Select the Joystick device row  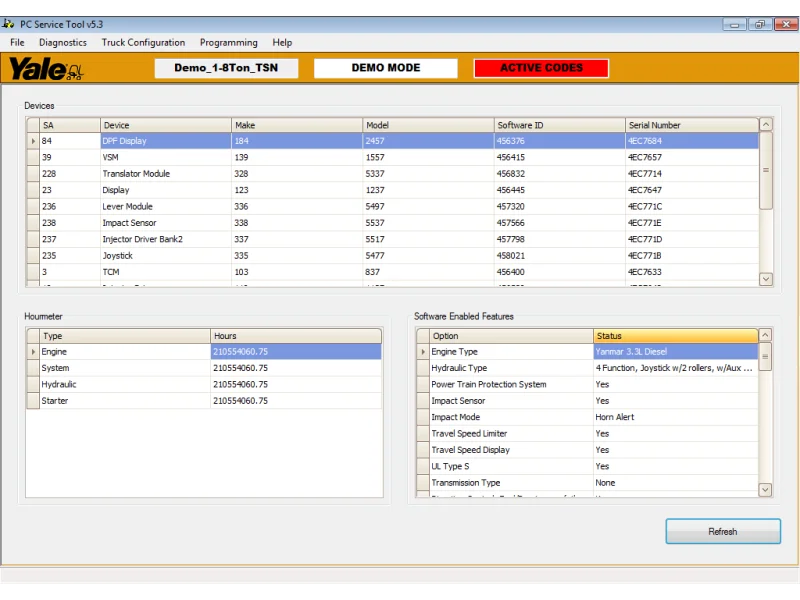point(393,255)
